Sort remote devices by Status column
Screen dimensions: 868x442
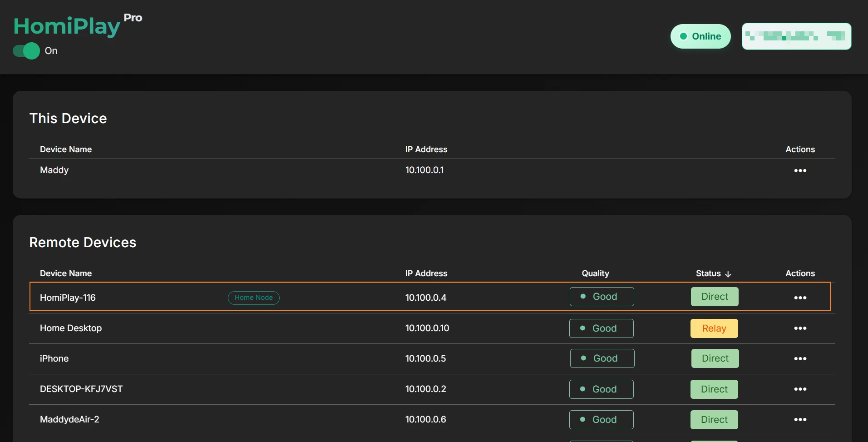[x=713, y=273]
